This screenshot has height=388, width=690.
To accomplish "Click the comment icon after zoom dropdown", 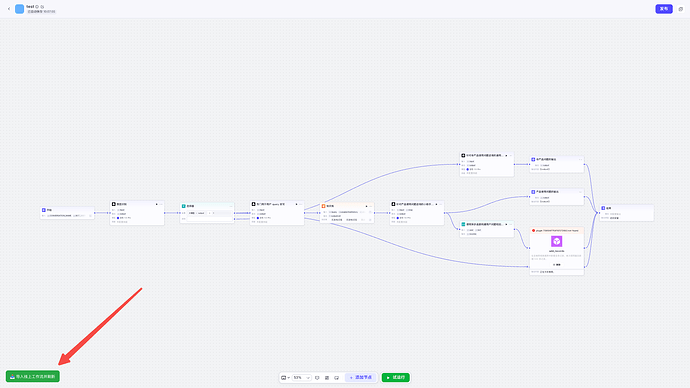I will coord(317,377).
